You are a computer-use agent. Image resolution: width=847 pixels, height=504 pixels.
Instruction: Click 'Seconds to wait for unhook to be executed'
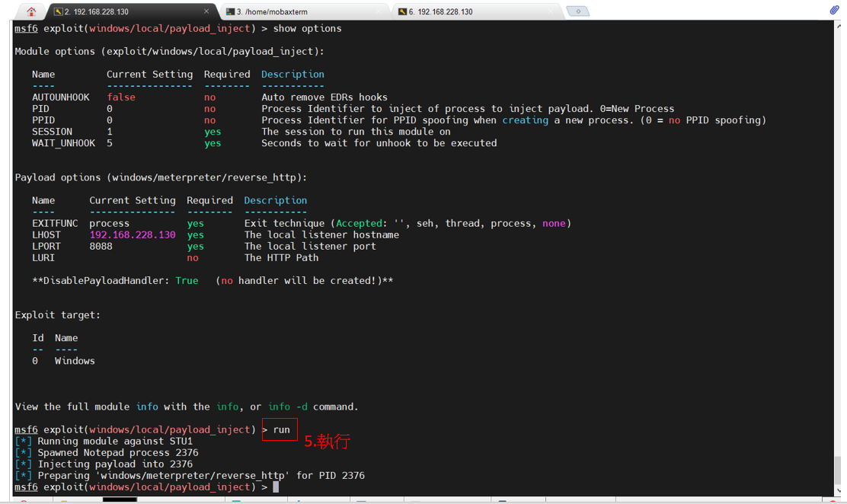pos(379,143)
